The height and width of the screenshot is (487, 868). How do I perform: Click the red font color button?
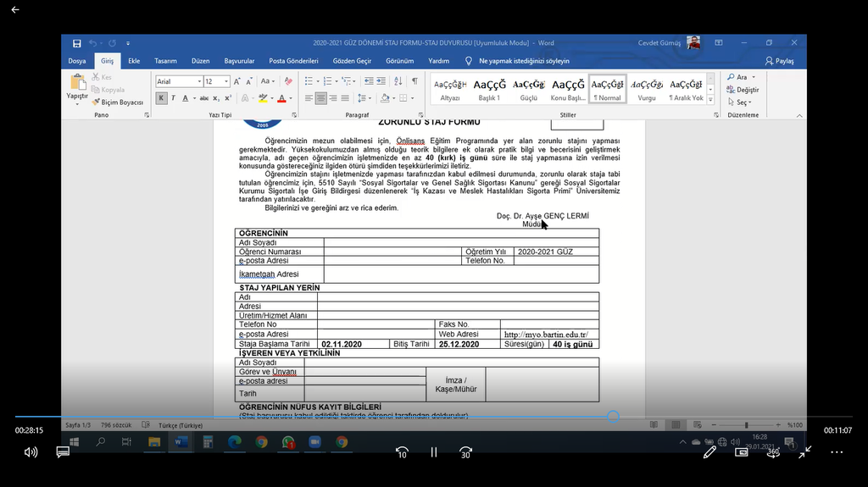click(x=281, y=98)
